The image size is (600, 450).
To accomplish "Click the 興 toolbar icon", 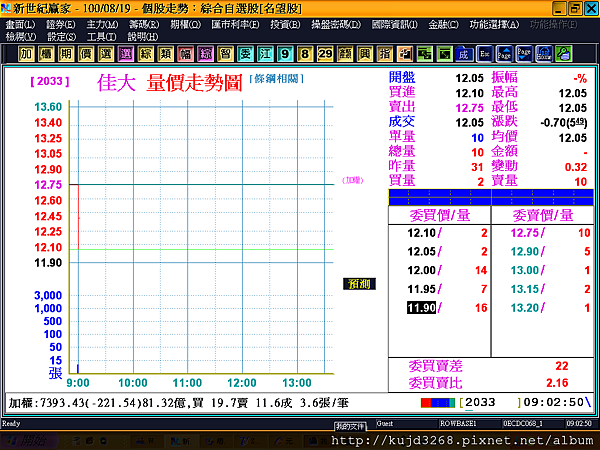I will click(x=364, y=54).
